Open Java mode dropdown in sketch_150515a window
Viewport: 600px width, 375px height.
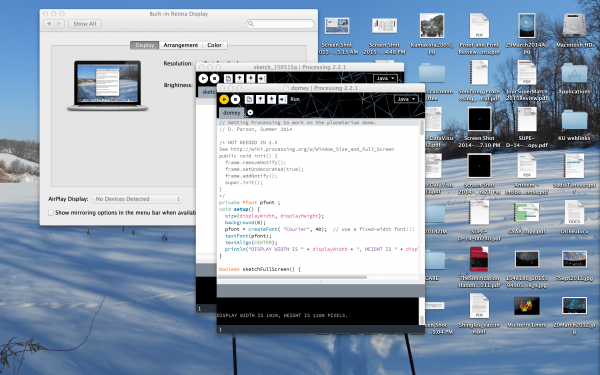(x=385, y=78)
